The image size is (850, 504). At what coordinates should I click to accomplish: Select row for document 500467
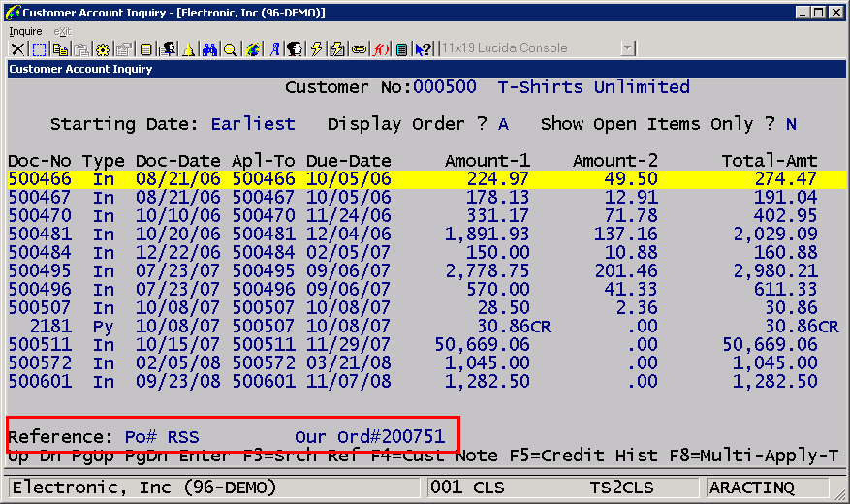pyautogui.click(x=426, y=198)
